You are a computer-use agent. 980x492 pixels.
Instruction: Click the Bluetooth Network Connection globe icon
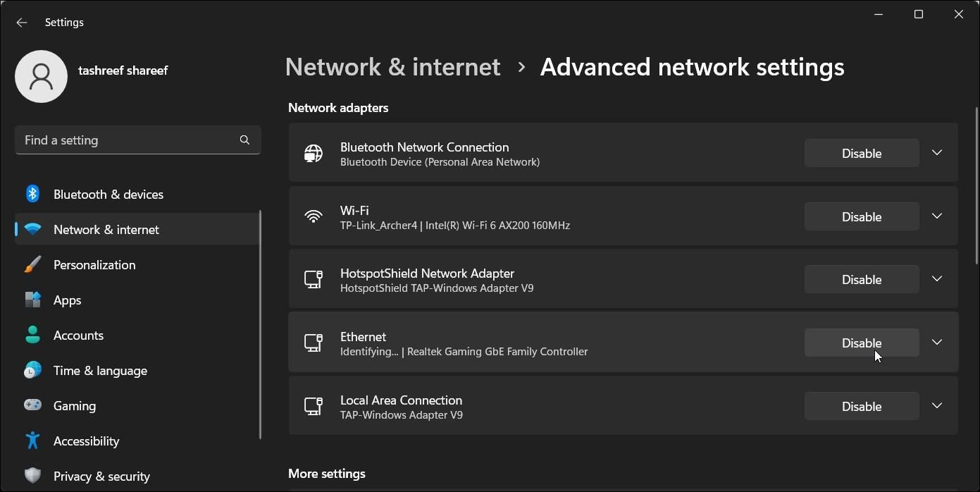[x=314, y=153]
